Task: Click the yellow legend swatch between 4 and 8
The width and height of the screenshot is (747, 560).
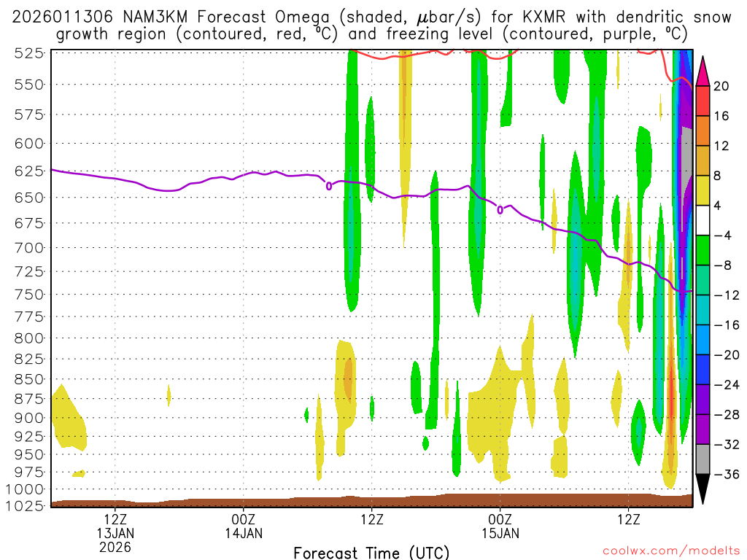Action: click(703, 190)
